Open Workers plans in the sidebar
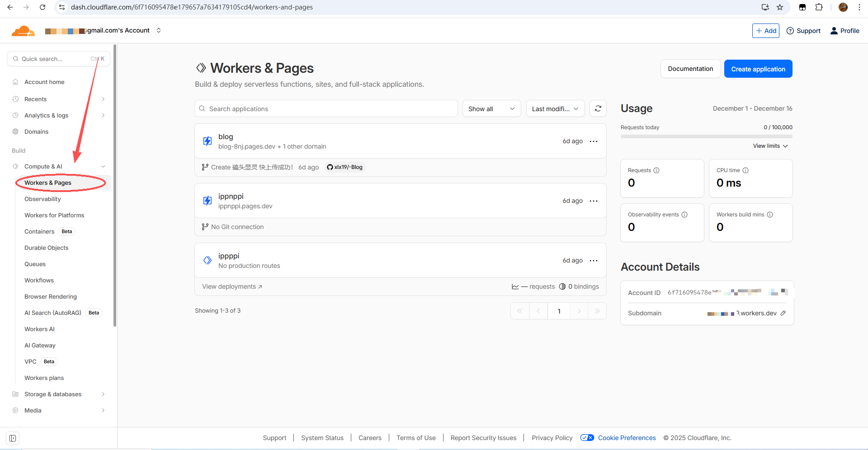The width and height of the screenshot is (868, 450). [44, 378]
